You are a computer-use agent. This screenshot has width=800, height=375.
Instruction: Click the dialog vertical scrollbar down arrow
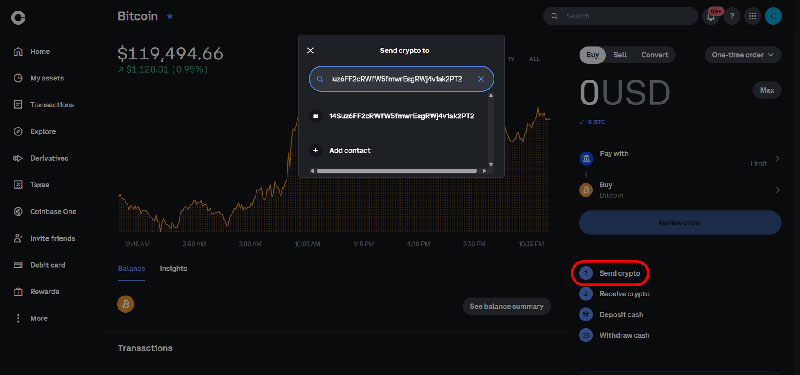[x=491, y=164]
